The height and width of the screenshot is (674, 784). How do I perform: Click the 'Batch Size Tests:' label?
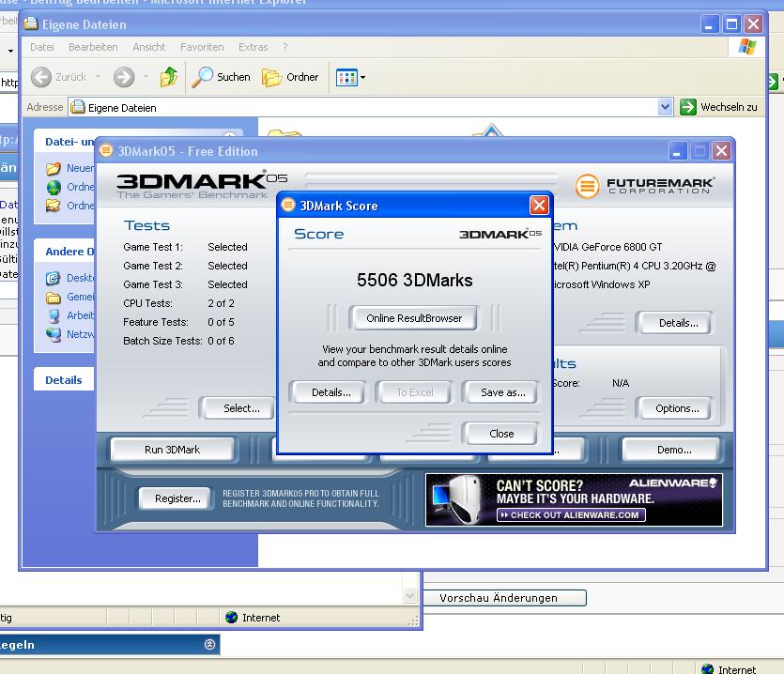pyautogui.click(x=162, y=341)
